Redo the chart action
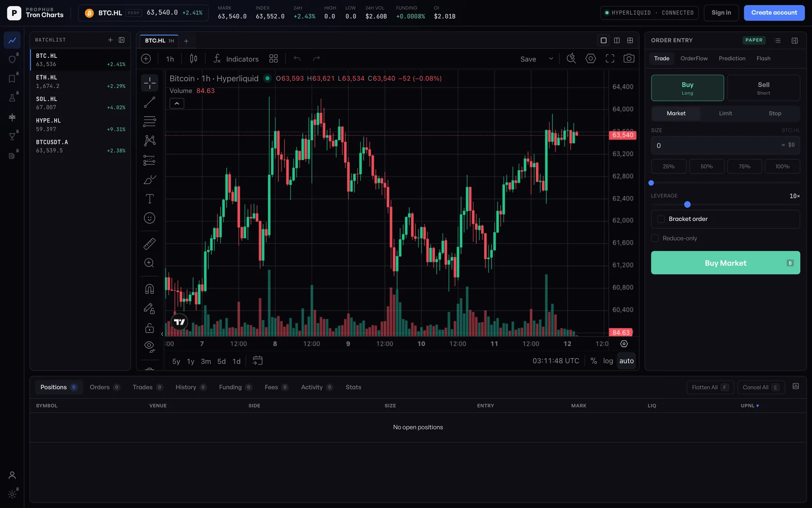The height and width of the screenshot is (508, 812). tap(316, 59)
